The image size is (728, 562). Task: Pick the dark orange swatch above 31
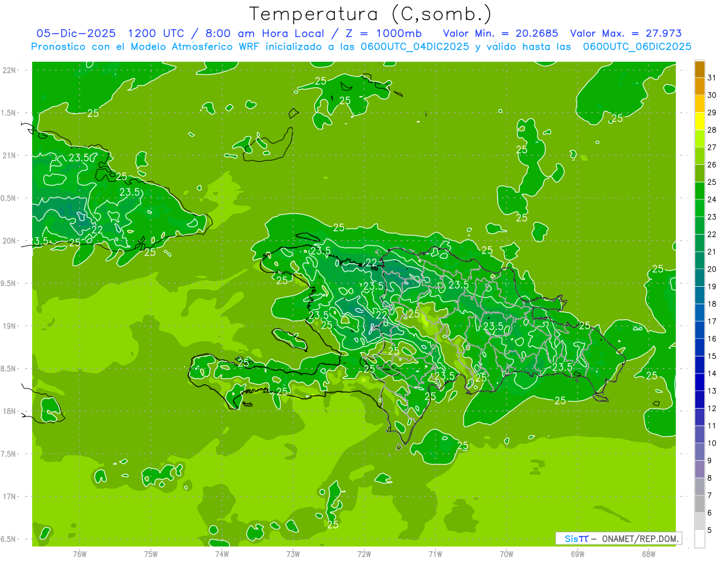[699, 69]
